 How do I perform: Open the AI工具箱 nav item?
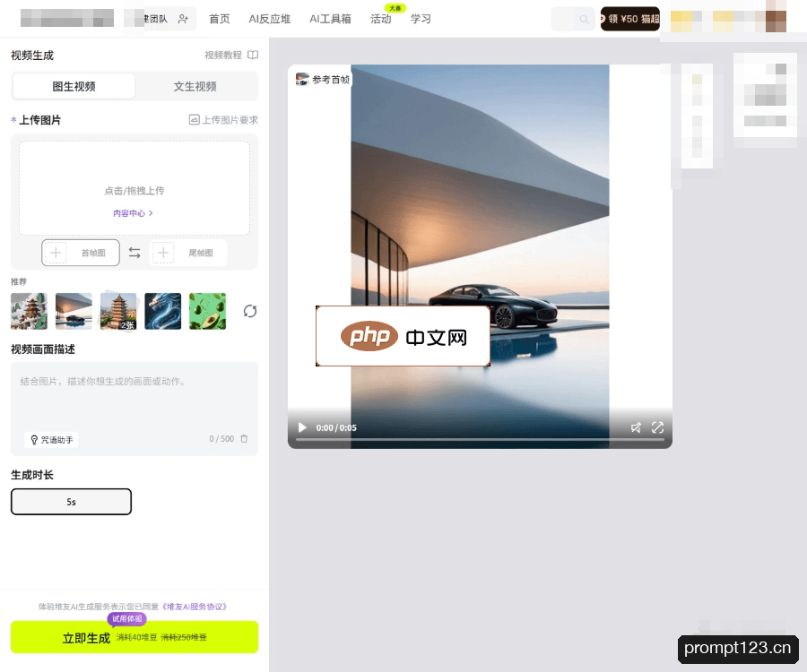click(330, 19)
